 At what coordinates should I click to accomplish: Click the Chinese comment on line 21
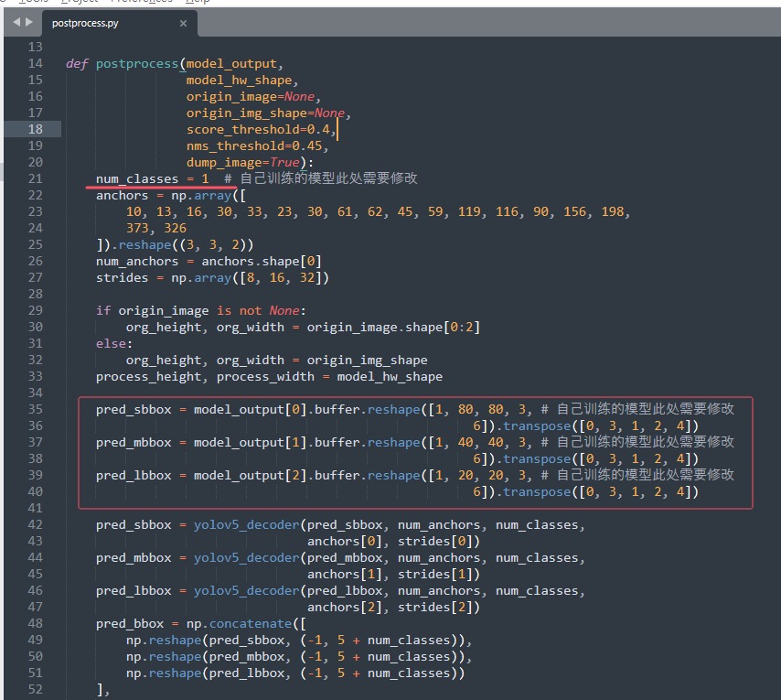pyautogui.click(x=320, y=178)
